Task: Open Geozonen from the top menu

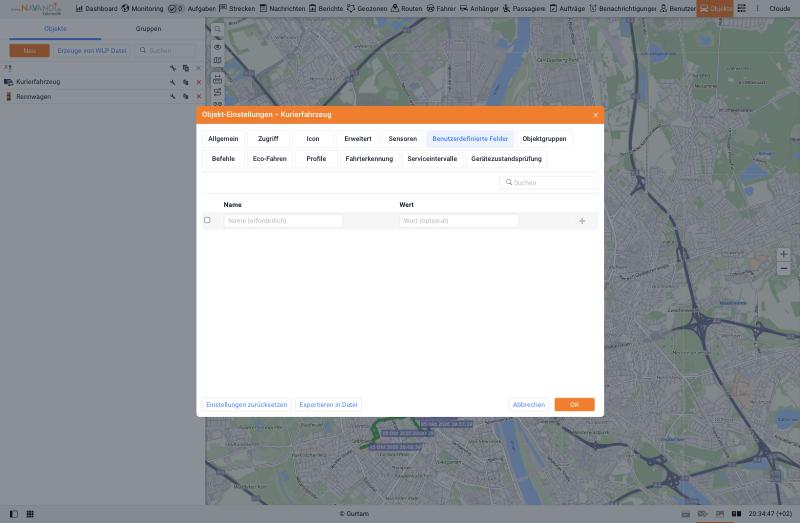Action: pyautogui.click(x=367, y=9)
